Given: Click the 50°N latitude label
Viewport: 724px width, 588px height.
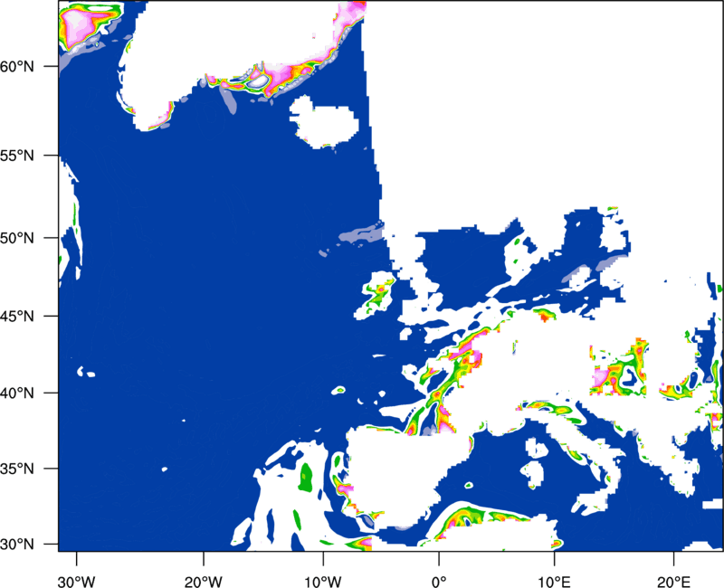Looking at the screenshot, I should pyautogui.click(x=17, y=238).
